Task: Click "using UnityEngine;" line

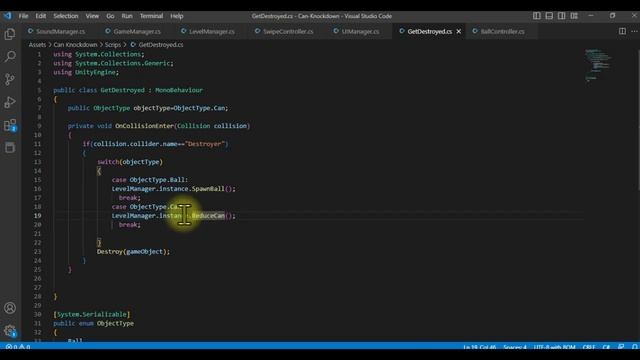Action: click(x=86, y=72)
